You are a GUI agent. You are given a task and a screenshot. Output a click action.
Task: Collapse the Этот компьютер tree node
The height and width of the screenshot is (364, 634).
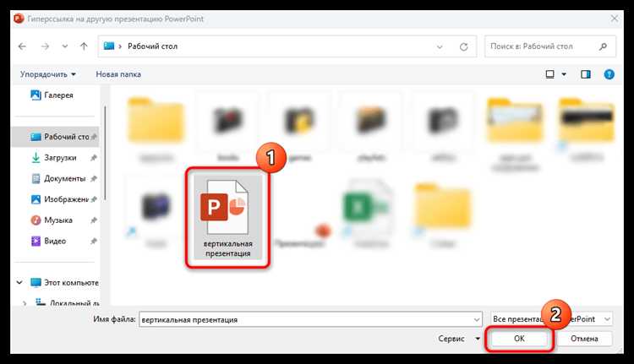(x=19, y=282)
